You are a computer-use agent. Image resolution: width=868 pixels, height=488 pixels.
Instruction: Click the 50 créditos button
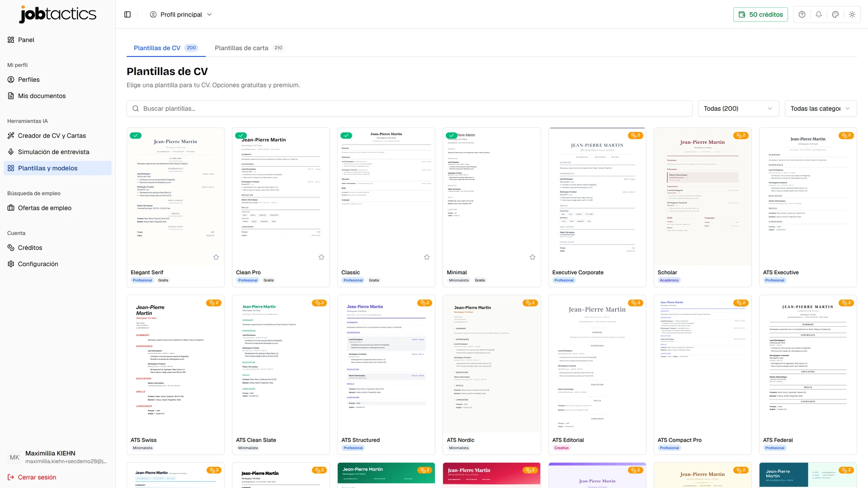[x=760, y=14]
